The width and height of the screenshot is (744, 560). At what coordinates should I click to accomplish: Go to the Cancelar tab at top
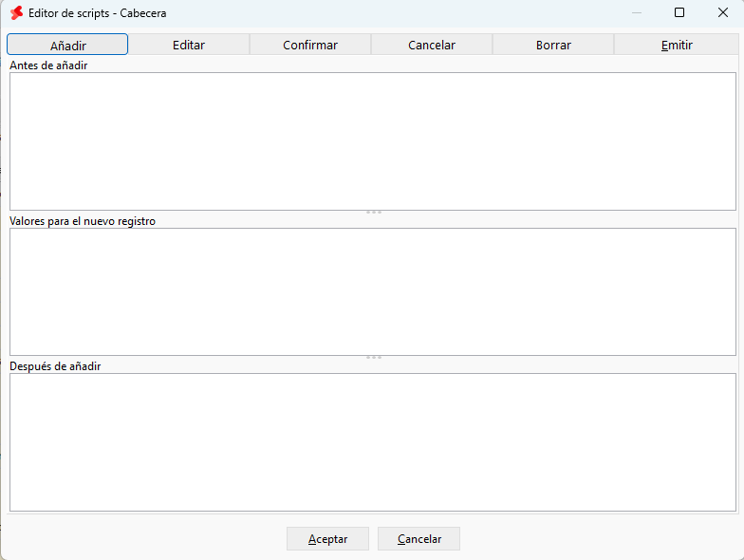432,45
